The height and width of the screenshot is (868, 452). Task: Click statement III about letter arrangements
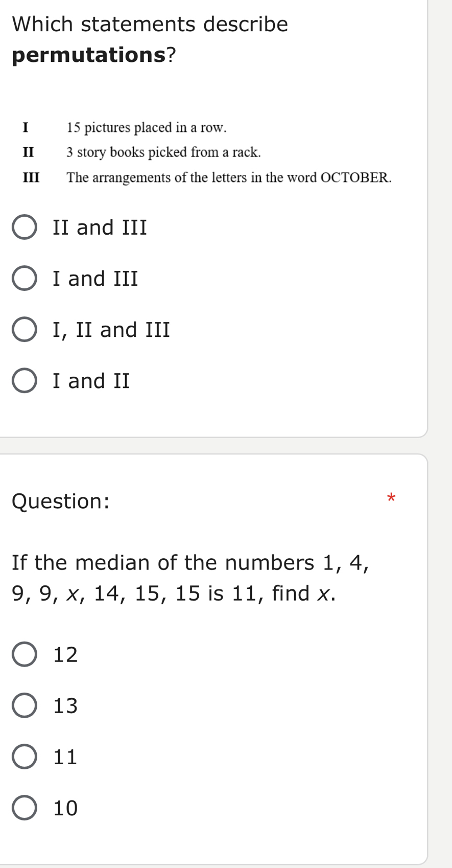tap(229, 177)
